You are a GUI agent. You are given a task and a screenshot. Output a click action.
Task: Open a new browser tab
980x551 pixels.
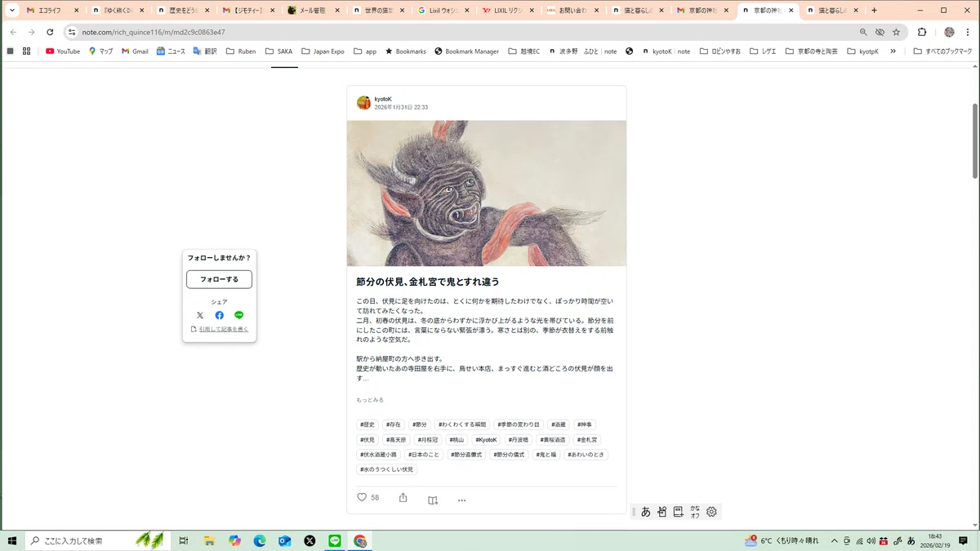(x=875, y=11)
